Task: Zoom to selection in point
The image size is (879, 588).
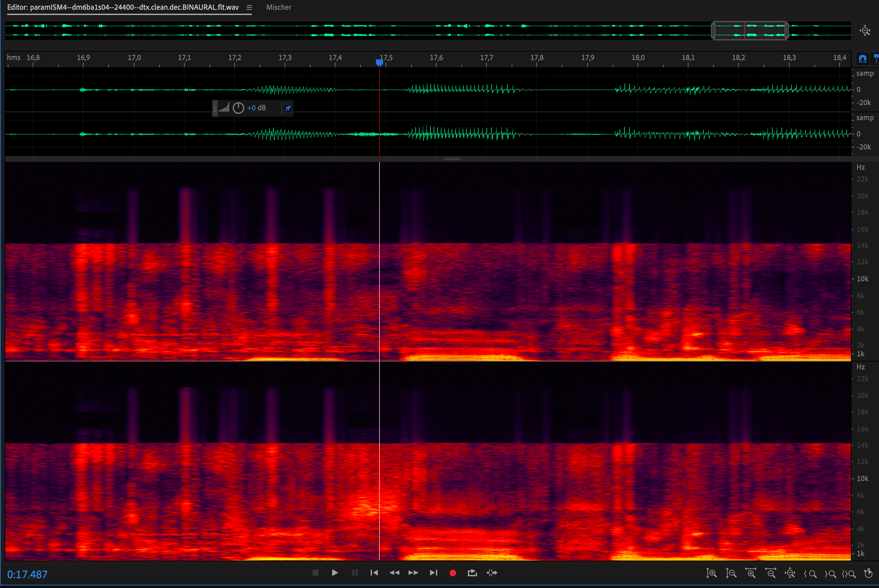Action: pyautogui.click(x=810, y=573)
